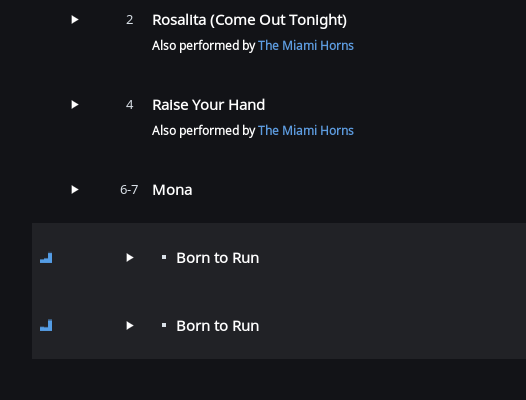Start playback of Mona
This screenshot has width=526, height=400.
point(75,190)
